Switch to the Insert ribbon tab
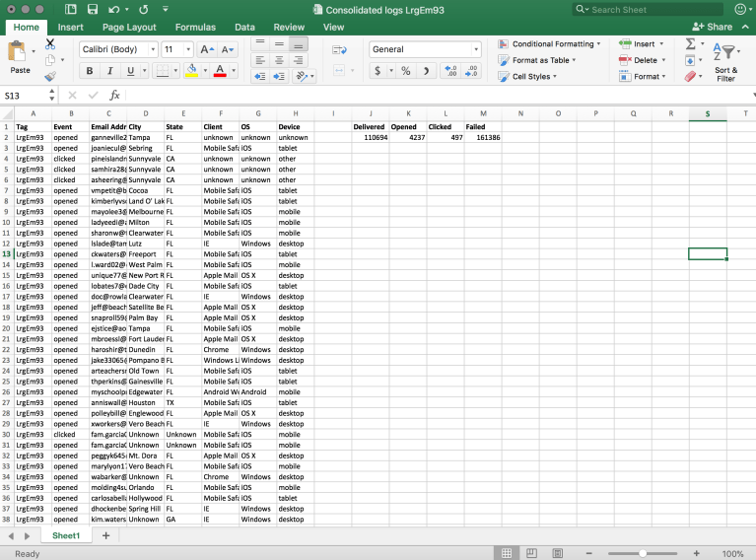The height and width of the screenshot is (560, 756). pos(70,27)
